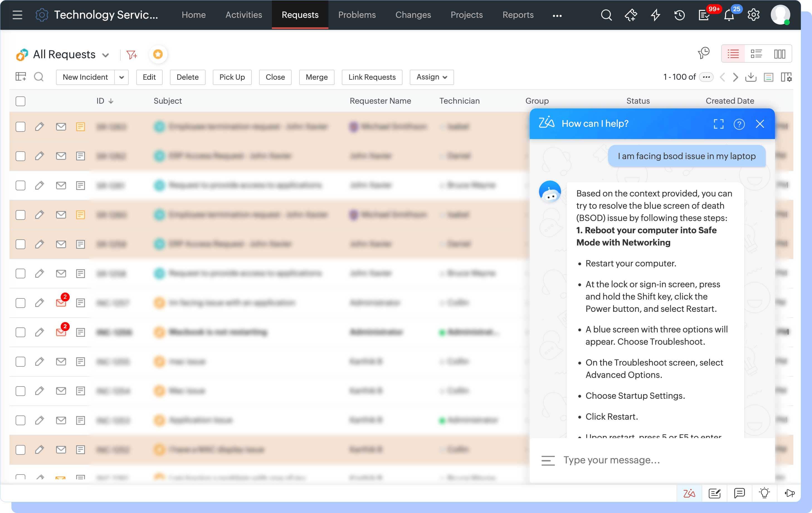Open the notifications bell icon

coord(729,15)
